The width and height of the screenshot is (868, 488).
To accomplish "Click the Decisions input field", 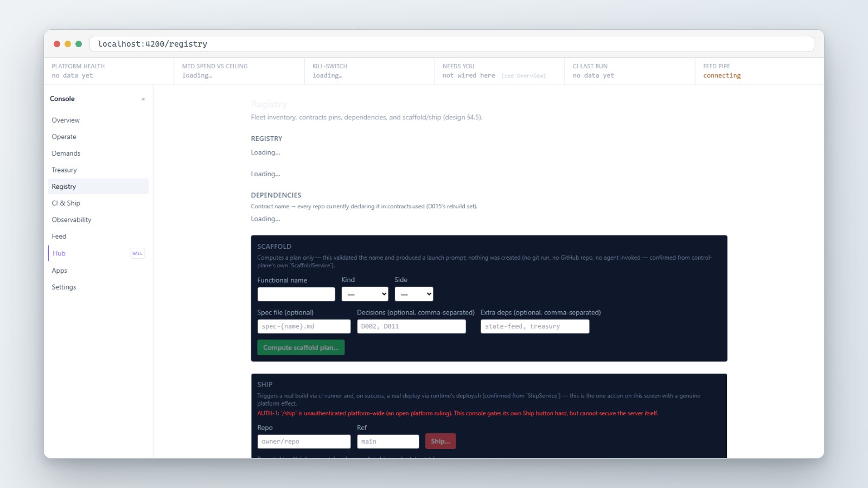I will [411, 326].
